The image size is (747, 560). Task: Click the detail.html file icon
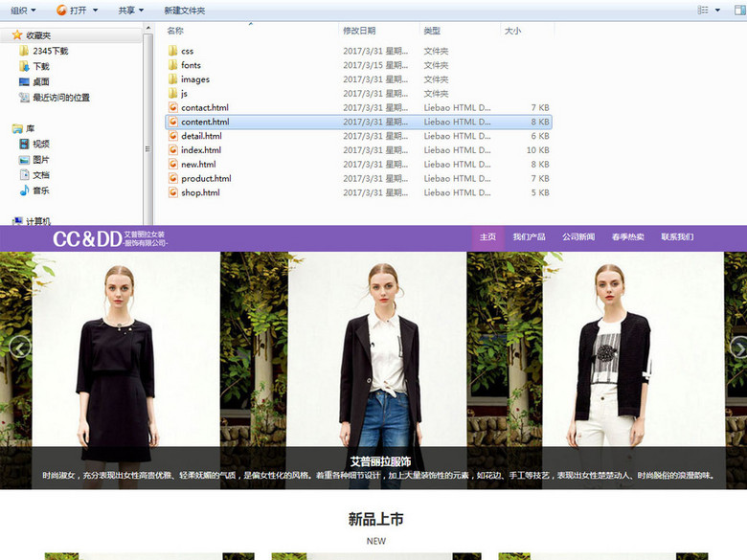[x=173, y=136]
